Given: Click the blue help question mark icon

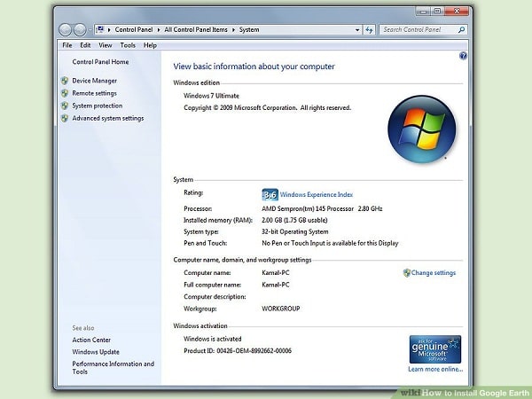Looking at the screenshot, I should point(463,56).
